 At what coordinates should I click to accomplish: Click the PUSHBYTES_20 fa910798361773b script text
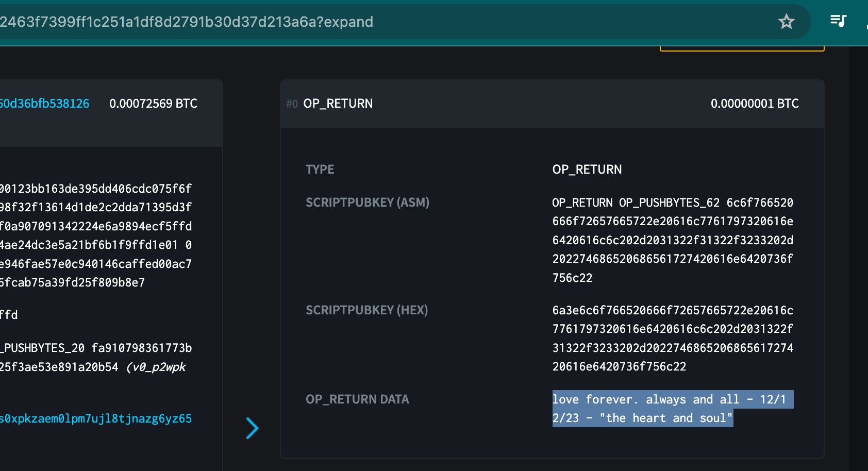[96, 348]
